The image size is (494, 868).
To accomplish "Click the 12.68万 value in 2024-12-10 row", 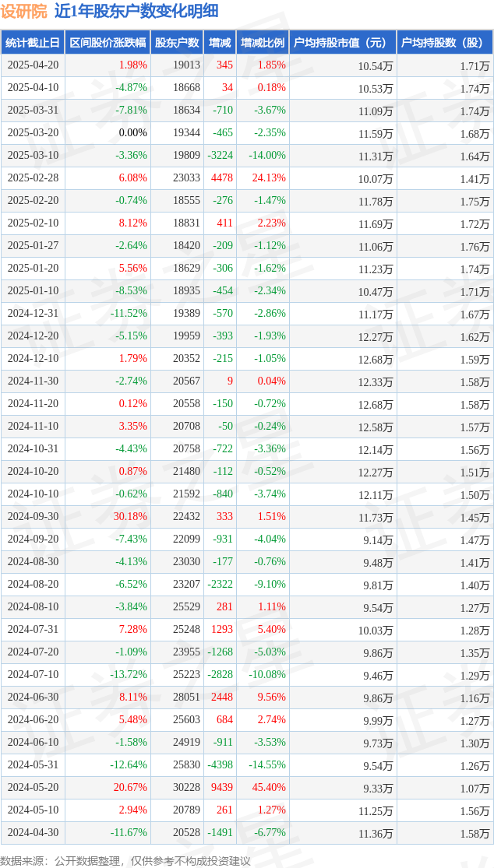I will (376, 360).
